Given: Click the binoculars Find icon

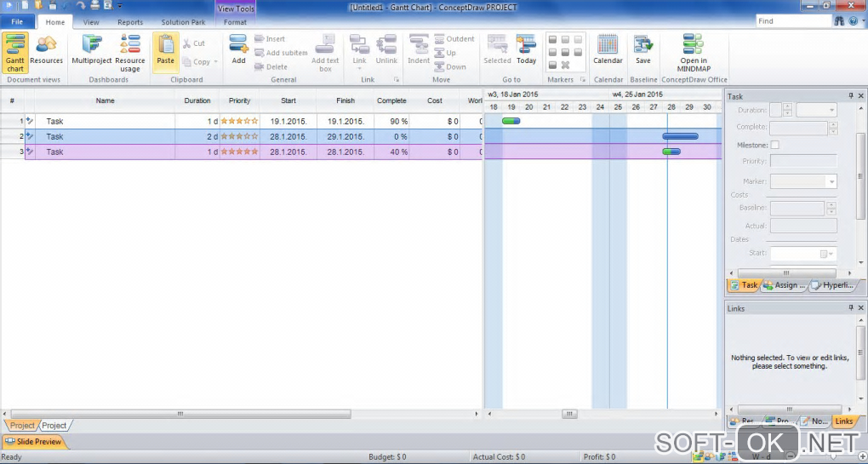Looking at the screenshot, I should tap(839, 21).
